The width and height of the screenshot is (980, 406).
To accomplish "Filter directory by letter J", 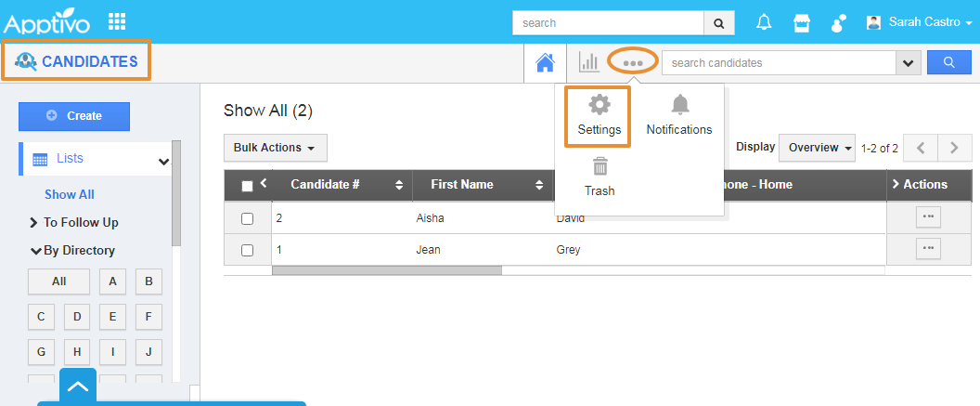I will point(148,352).
